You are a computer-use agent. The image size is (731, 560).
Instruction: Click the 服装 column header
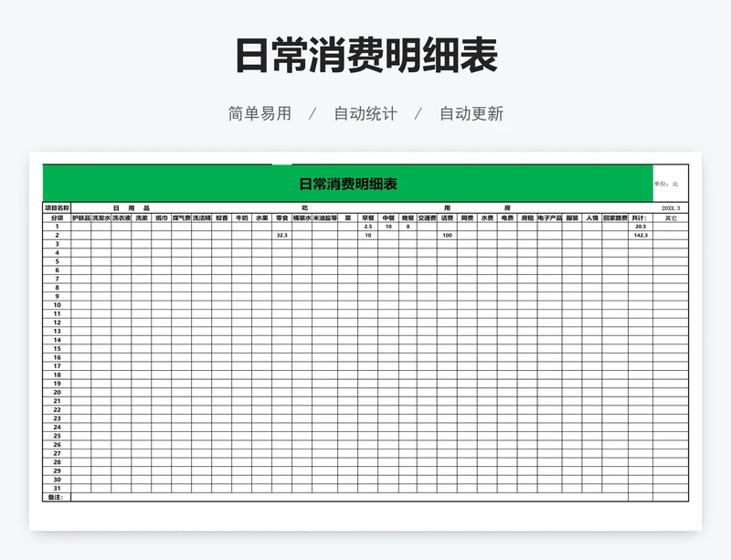[572, 217]
